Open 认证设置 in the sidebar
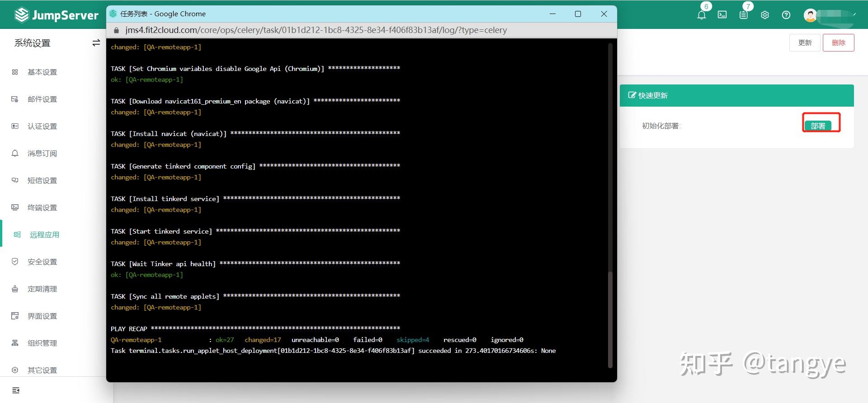Image resolution: width=868 pixels, height=403 pixels. (x=42, y=127)
